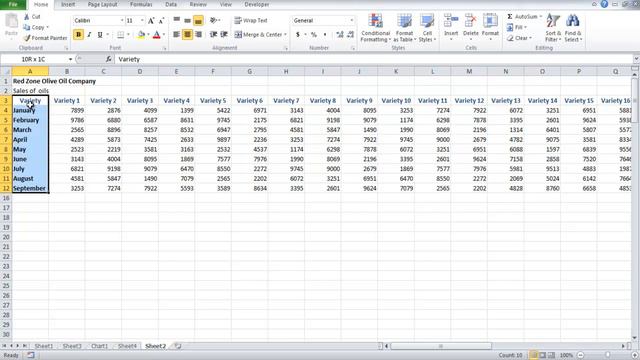
Task: Click the Borders icon
Action: 120,35
